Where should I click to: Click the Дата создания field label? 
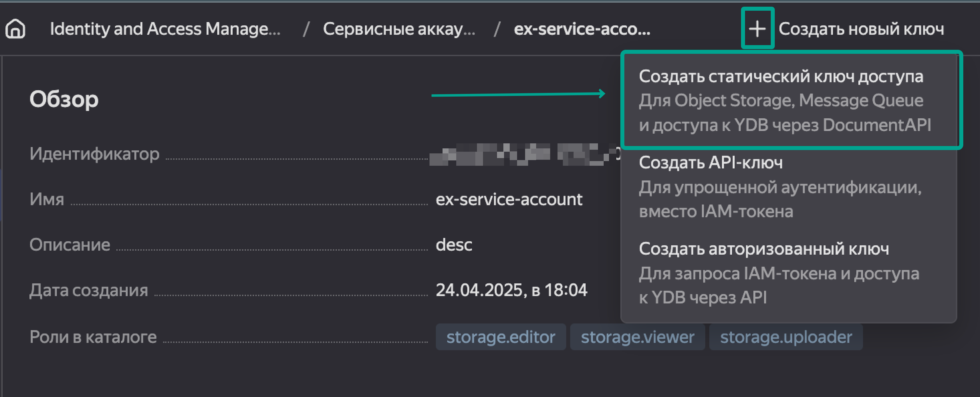click(89, 290)
